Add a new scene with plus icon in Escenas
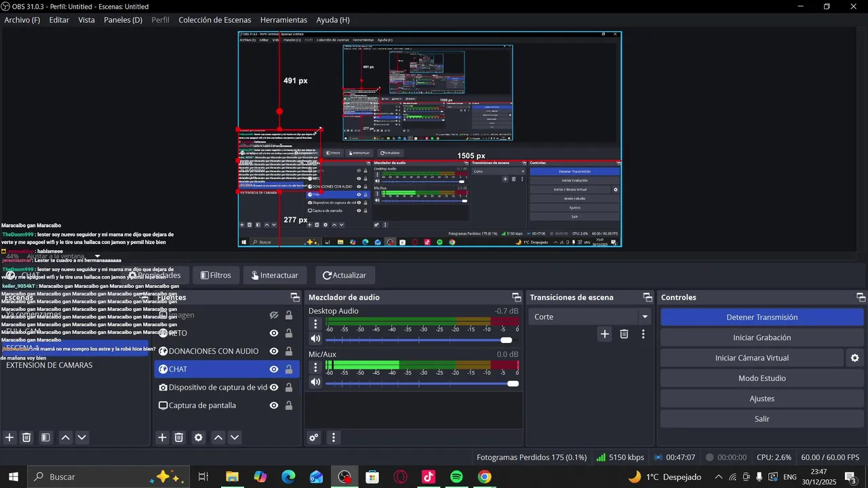Image resolution: width=868 pixels, height=488 pixels. coord(9,438)
